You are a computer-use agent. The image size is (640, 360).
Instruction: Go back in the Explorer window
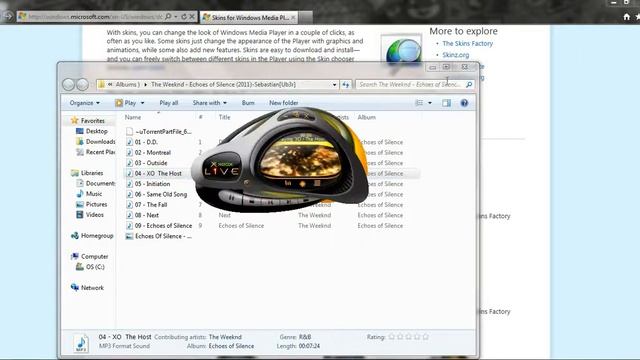coord(69,84)
